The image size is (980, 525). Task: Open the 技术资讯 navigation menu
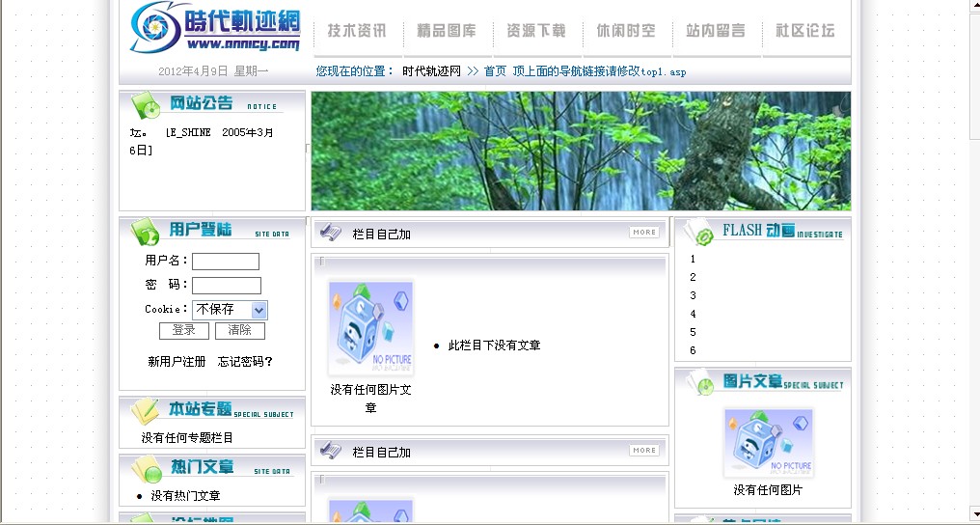click(x=357, y=31)
